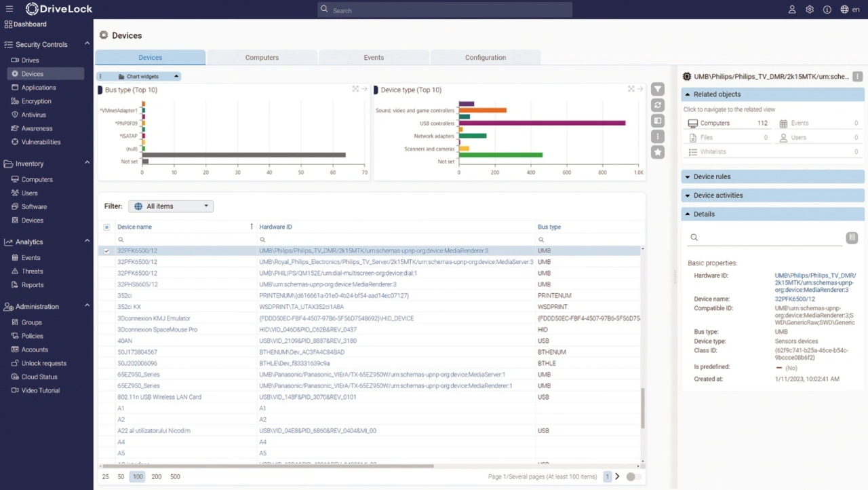
Task: Toggle the side panel layout icon
Action: [658, 121]
